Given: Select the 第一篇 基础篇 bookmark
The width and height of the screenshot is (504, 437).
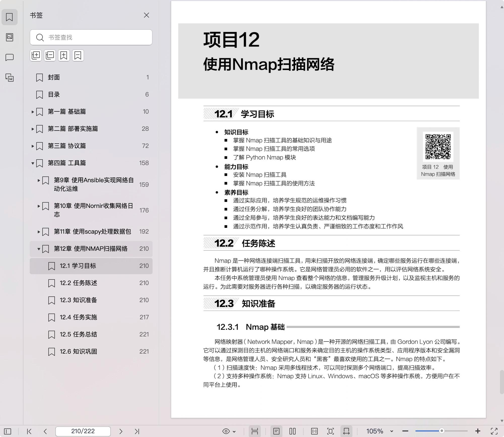Looking at the screenshot, I should pos(91,112).
